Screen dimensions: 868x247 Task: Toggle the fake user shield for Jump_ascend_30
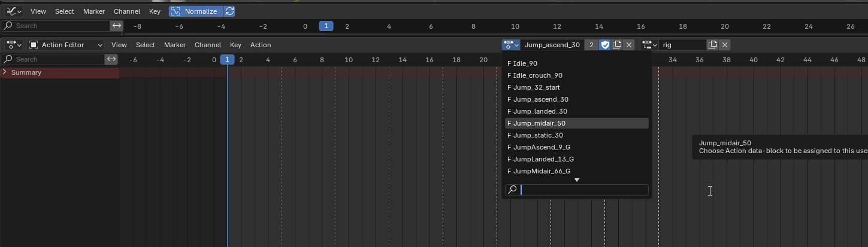coord(605,45)
